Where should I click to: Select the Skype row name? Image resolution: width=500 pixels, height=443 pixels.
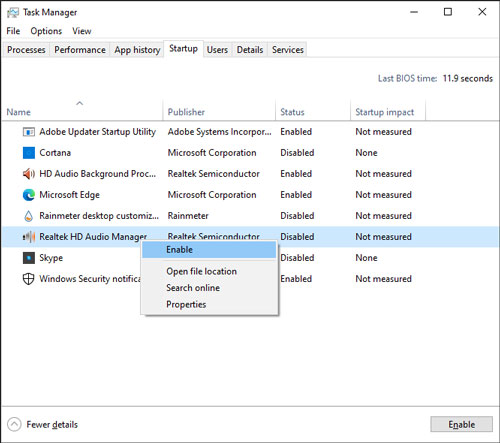tap(51, 258)
